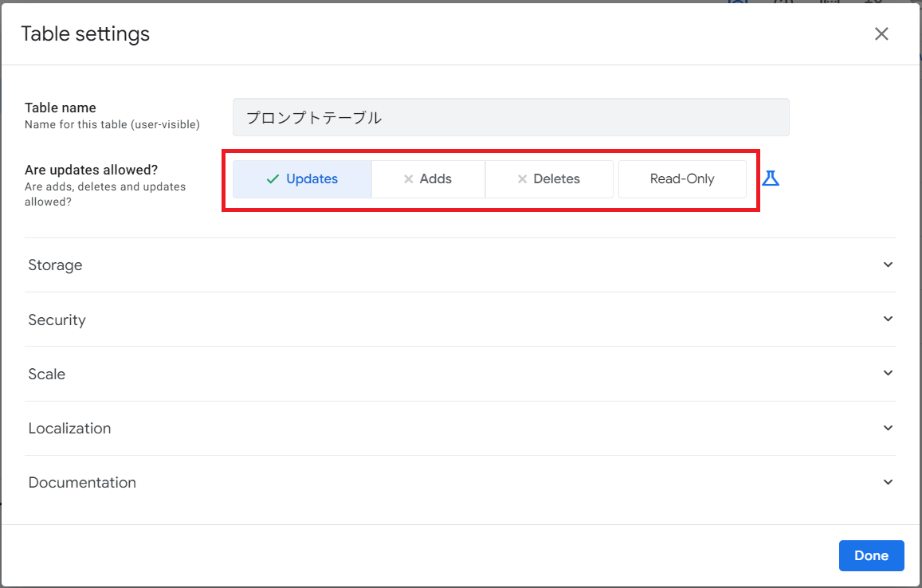Screen dimensions: 922x588
Task: Click the chevron on the Documentation row
Action: pos(888,482)
